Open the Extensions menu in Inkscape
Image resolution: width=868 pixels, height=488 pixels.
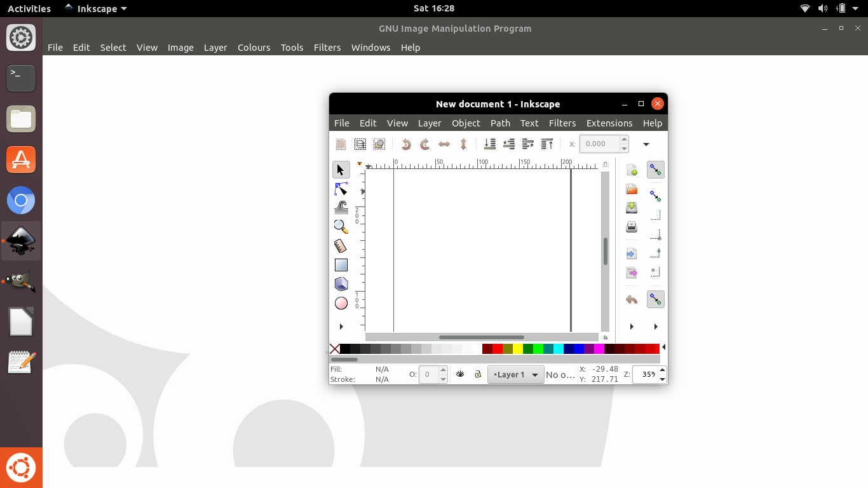(609, 123)
